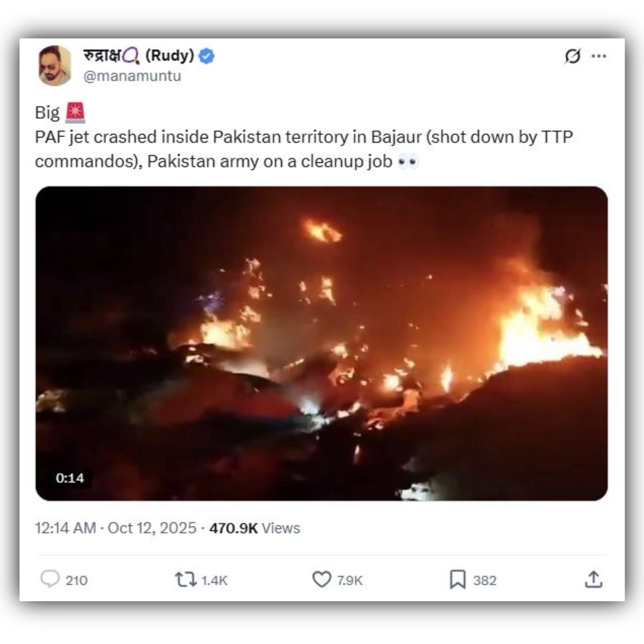Click the 210 replies count
The image size is (644, 644).
click(76, 581)
